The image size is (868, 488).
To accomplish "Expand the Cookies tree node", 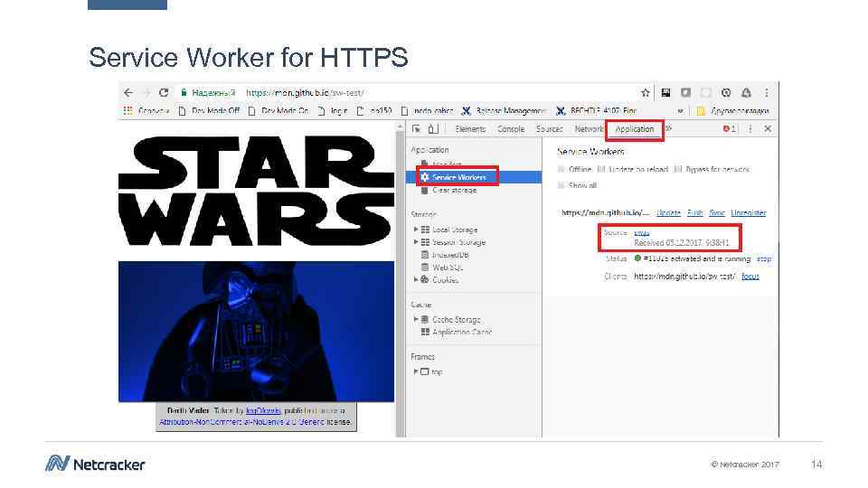I will pyautogui.click(x=416, y=280).
